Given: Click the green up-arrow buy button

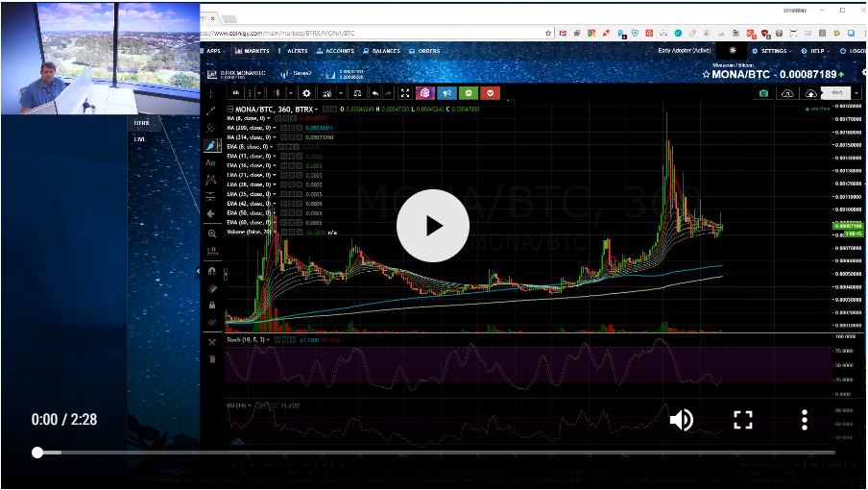Looking at the screenshot, I should (x=469, y=93).
